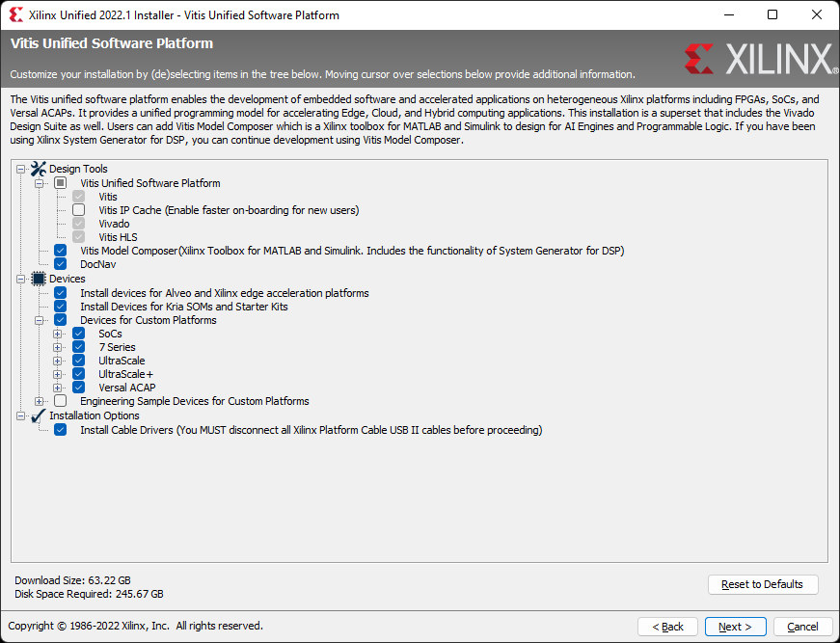Click the Xilinx logo in header banner
The image size is (840, 643).
761,59
